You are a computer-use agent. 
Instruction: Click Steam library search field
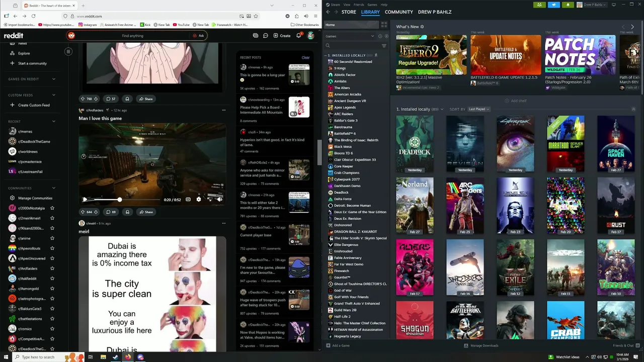coord(352,46)
